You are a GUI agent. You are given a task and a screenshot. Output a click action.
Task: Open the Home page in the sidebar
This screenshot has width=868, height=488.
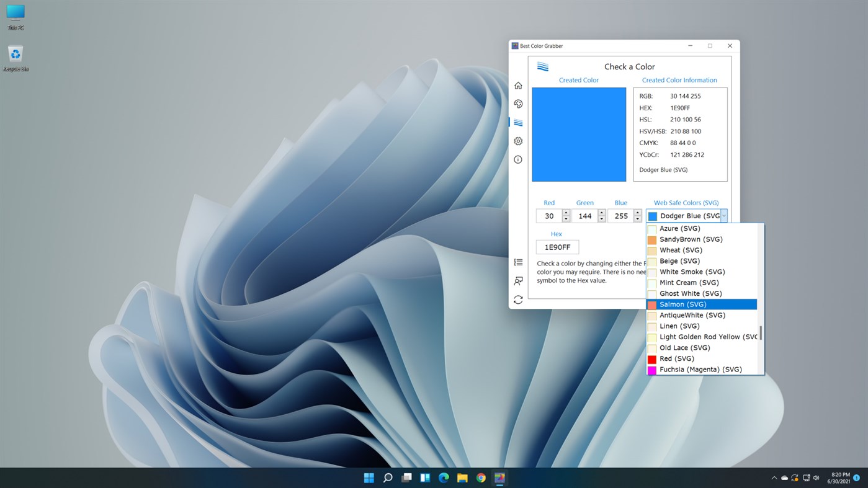pyautogui.click(x=518, y=85)
